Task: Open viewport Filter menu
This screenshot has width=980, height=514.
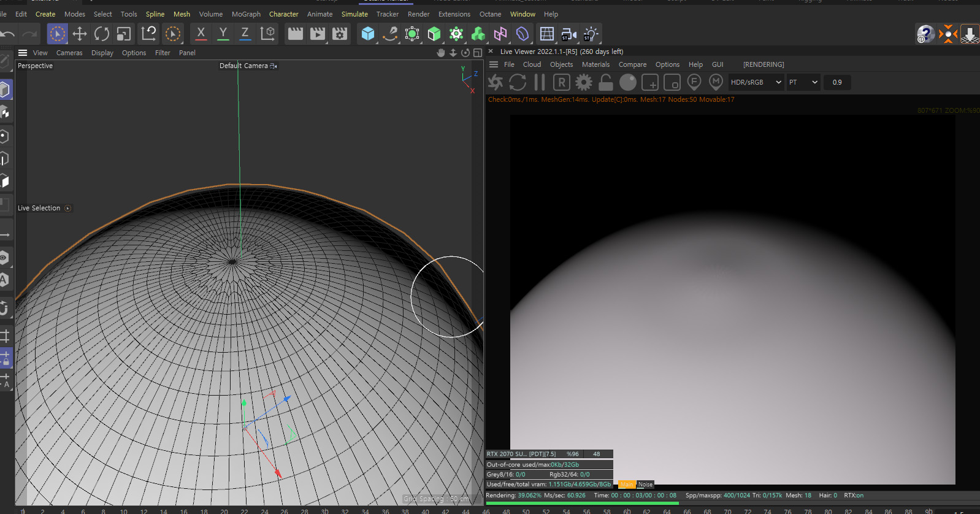Action: point(163,53)
